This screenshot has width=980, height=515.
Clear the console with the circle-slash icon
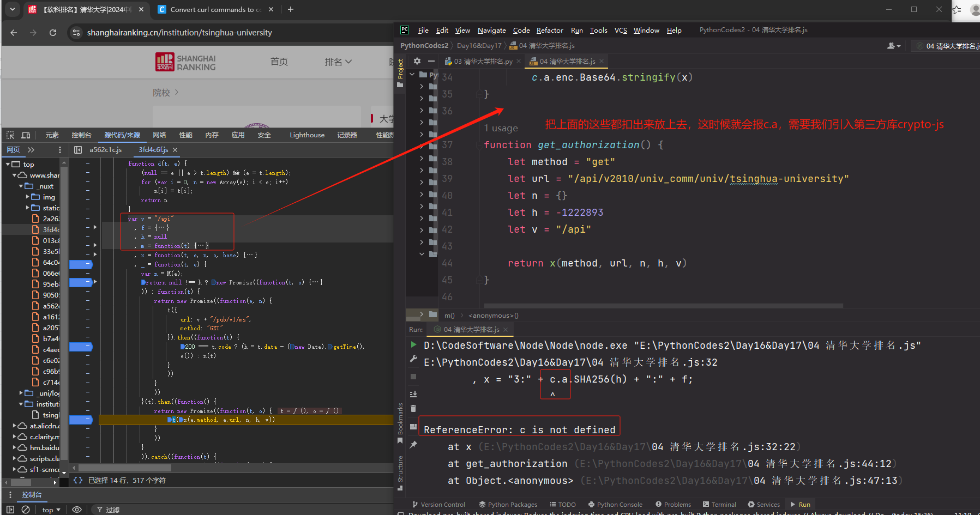[x=26, y=510]
